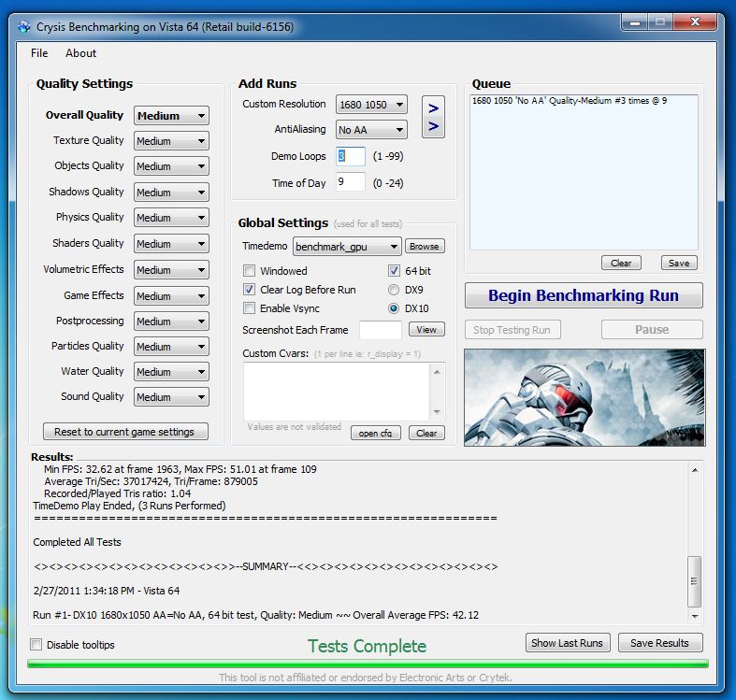Click Browse next to Timedemo
Screen dimensions: 736x700
coord(425,247)
